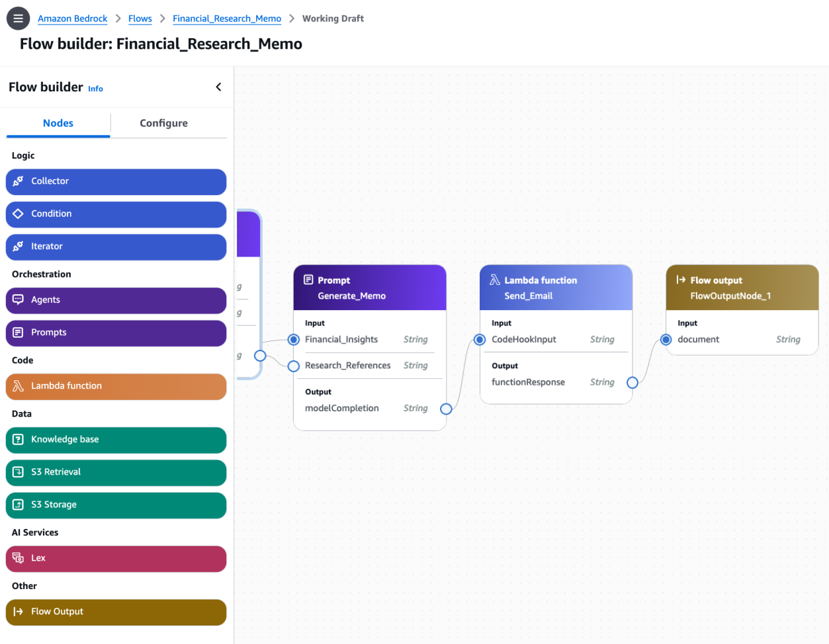The width and height of the screenshot is (829, 644).
Task: Open the Flows breadcrumb link
Action: pyautogui.click(x=140, y=19)
